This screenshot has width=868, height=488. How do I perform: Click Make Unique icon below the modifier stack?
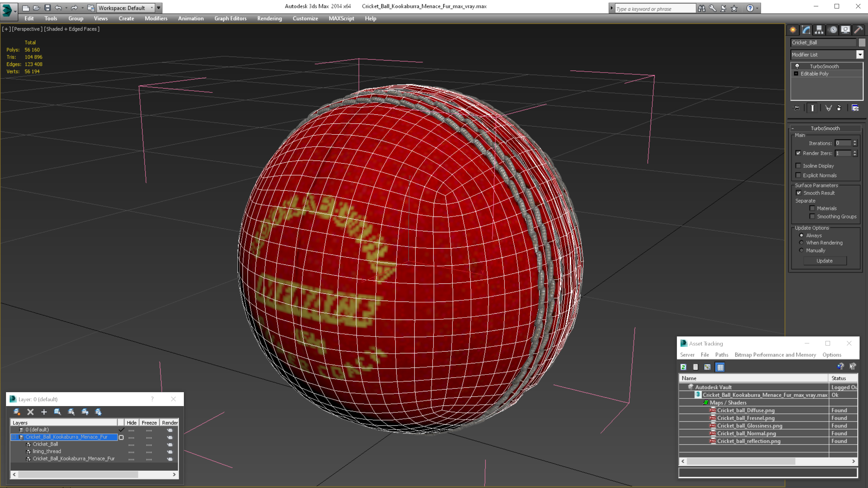829,108
